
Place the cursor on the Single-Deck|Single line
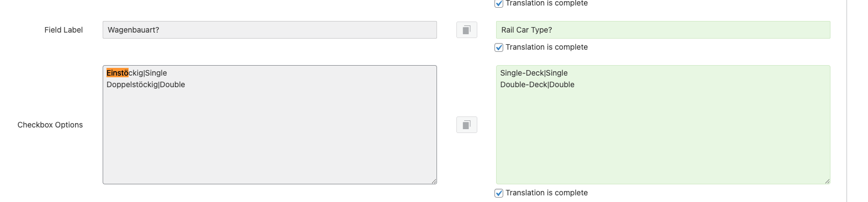coord(534,73)
